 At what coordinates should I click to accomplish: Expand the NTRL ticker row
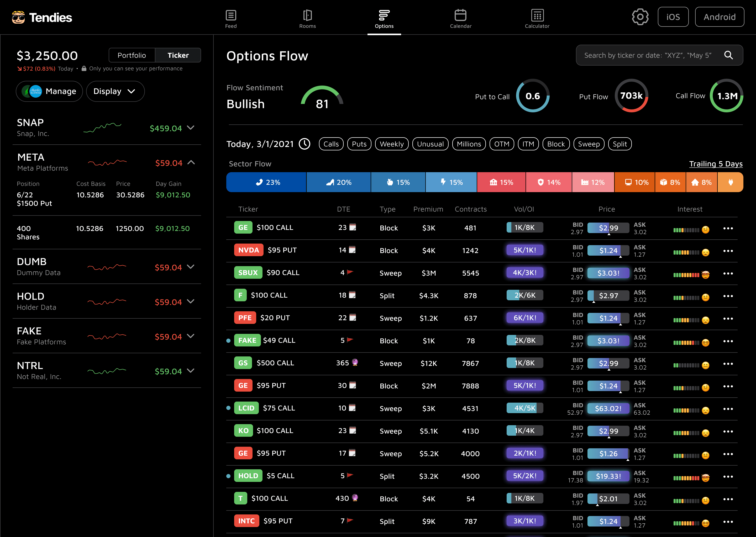coord(191,371)
